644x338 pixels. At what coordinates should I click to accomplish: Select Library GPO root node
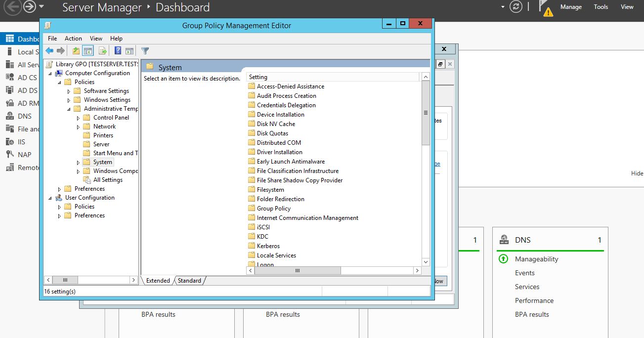point(97,64)
